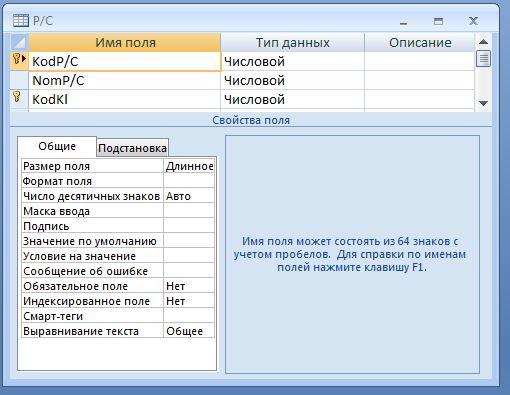Viewport: 510px width, 395px height.
Task: Select the KodP/C field name cell
Action: pos(125,61)
